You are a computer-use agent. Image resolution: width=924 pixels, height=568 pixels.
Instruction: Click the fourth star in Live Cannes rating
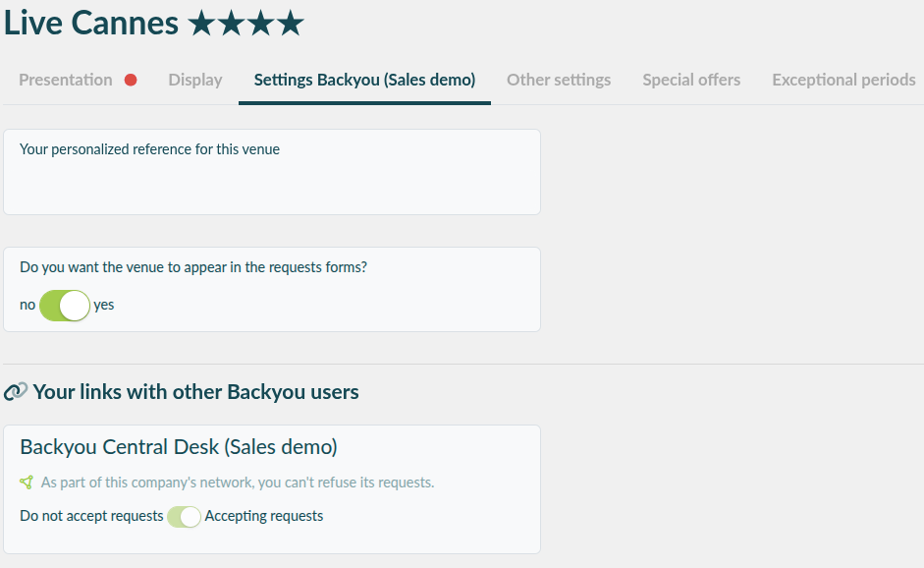[291, 24]
